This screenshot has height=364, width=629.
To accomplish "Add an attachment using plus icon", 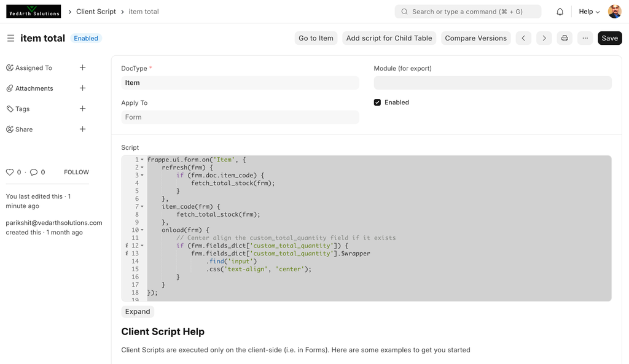I will coord(82,88).
